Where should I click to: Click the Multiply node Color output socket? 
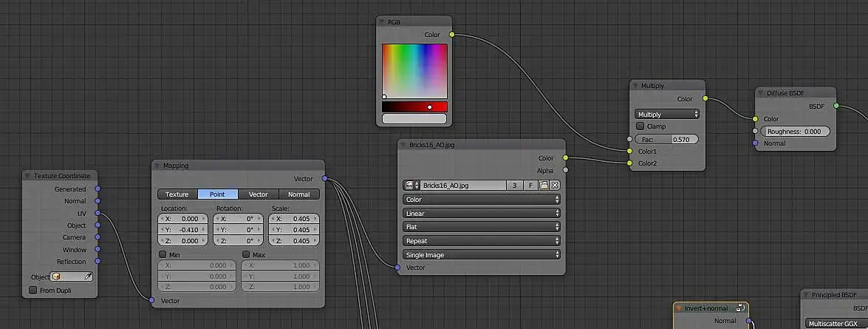click(705, 98)
